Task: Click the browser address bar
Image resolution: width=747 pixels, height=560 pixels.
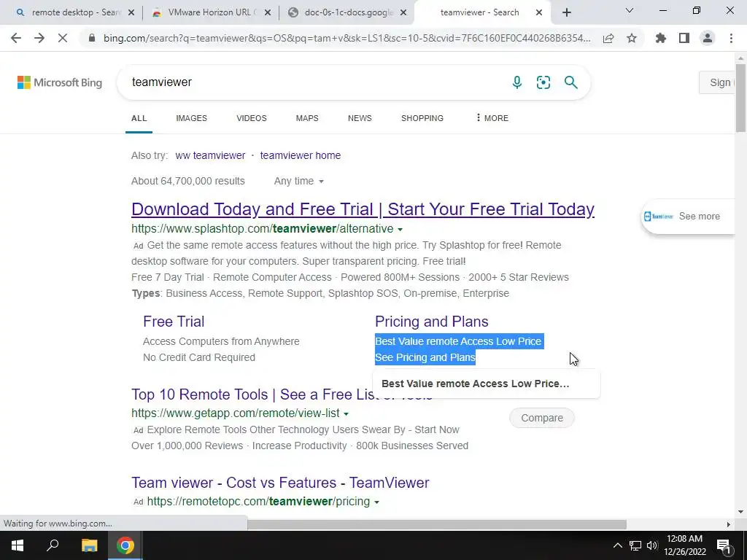Action: 347,38
